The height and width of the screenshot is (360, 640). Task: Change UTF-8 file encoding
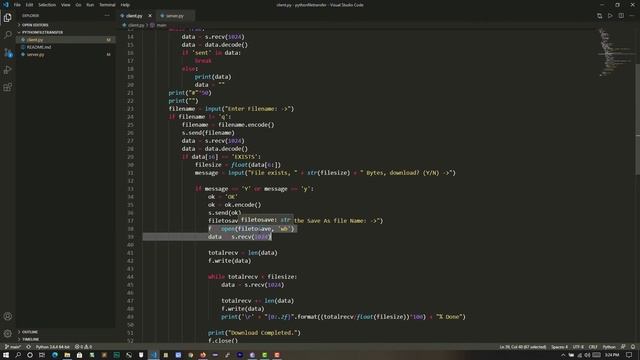[578, 347]
